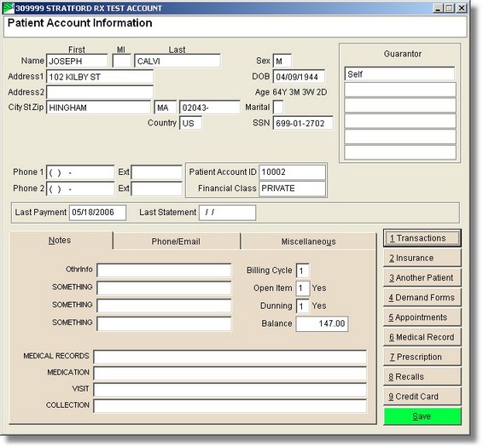483x448 pixels.
Task: Click the Phone 2 number field
Action: click(80, 189)
